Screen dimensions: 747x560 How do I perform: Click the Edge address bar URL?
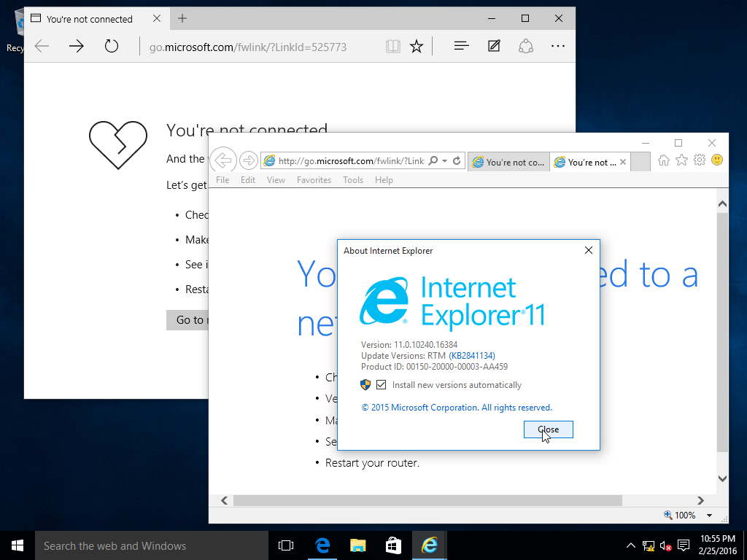pyautogui.click(x=248, y=47)
